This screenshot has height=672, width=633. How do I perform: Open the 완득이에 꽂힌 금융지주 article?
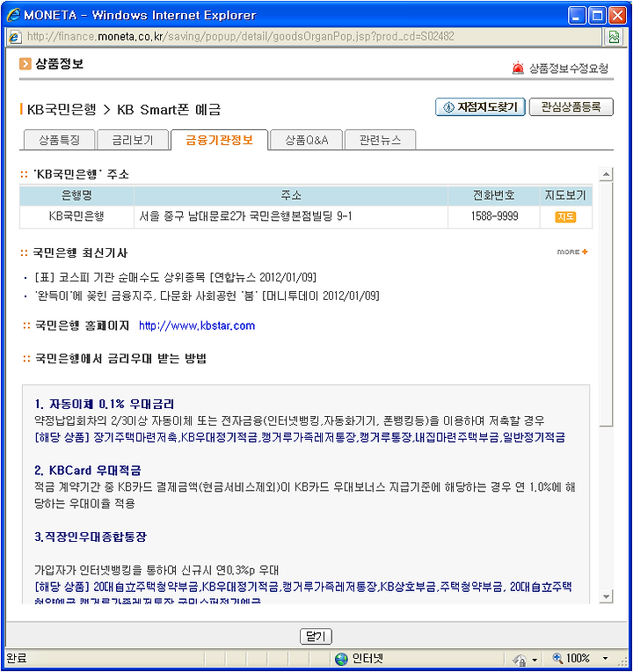click(x=207, y=296)
